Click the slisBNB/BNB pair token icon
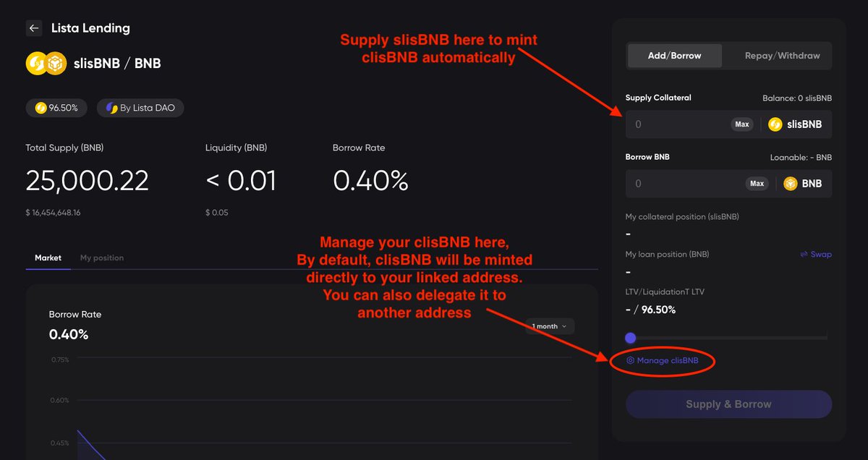 46,64
